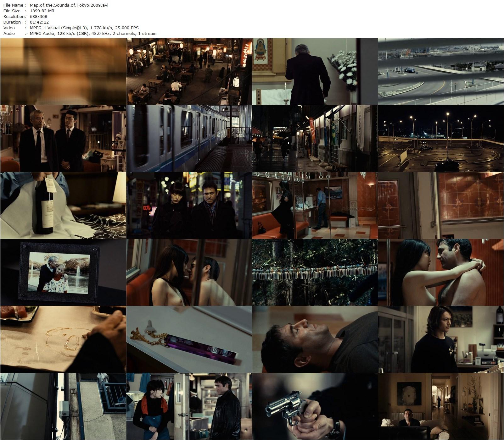Click the wine bottle thumbnail
Image resolution: width=504 pixels, height=440 pixels.
click(x=63, y=206)
